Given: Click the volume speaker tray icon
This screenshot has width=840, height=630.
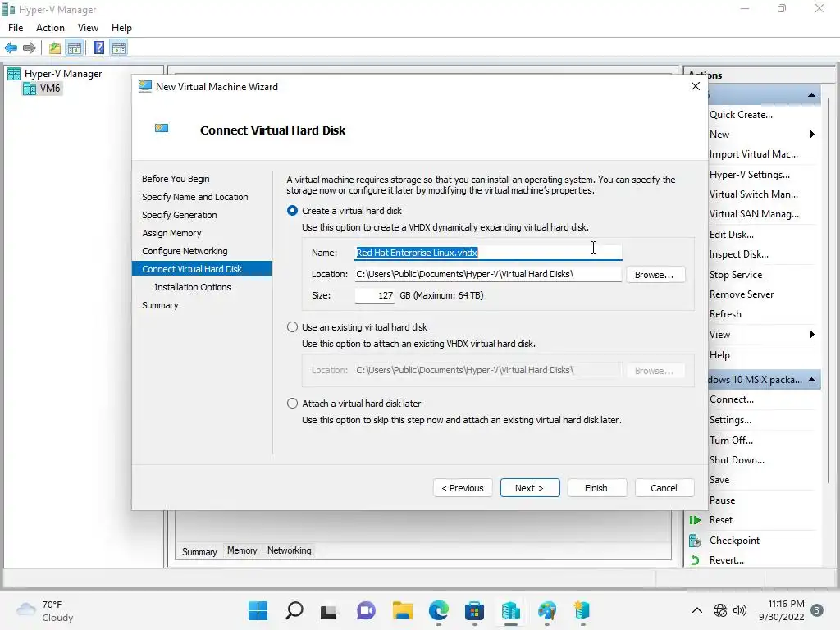Looking at the screenshot, I should point(740,610).
